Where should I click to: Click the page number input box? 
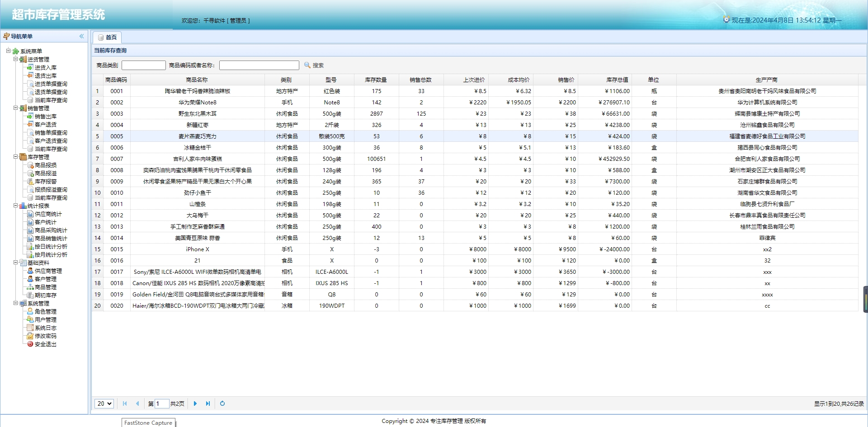pyautogui.click(x=162, y=404)
